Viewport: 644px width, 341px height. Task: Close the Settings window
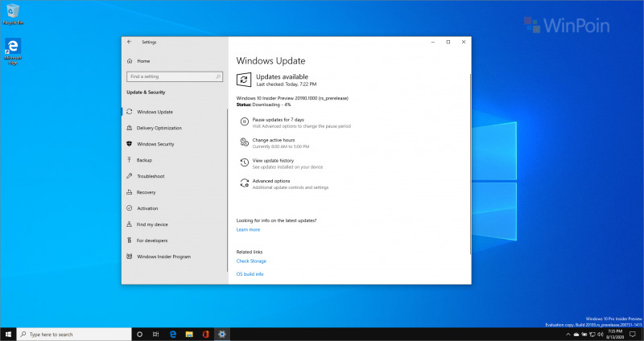tap(464, 42)
